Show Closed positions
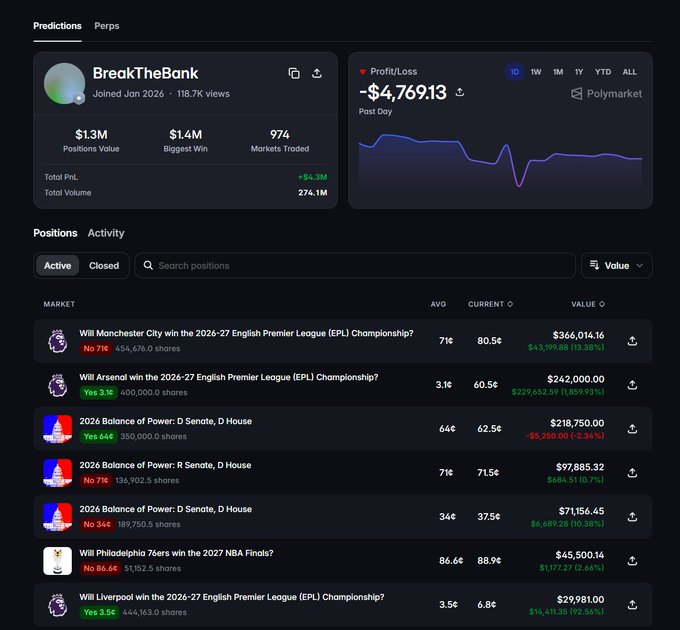The image size is (680, 630). 104,265
